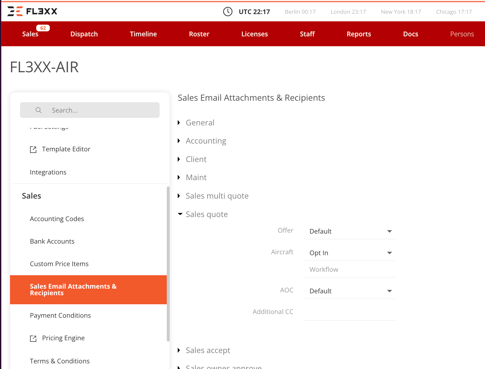Open the Offer dropdown

point(350,231)
